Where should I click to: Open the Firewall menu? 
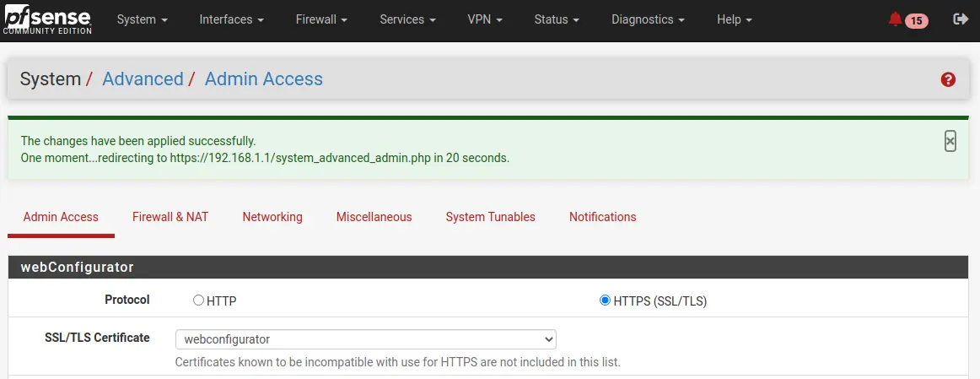[x=322, y=19]
